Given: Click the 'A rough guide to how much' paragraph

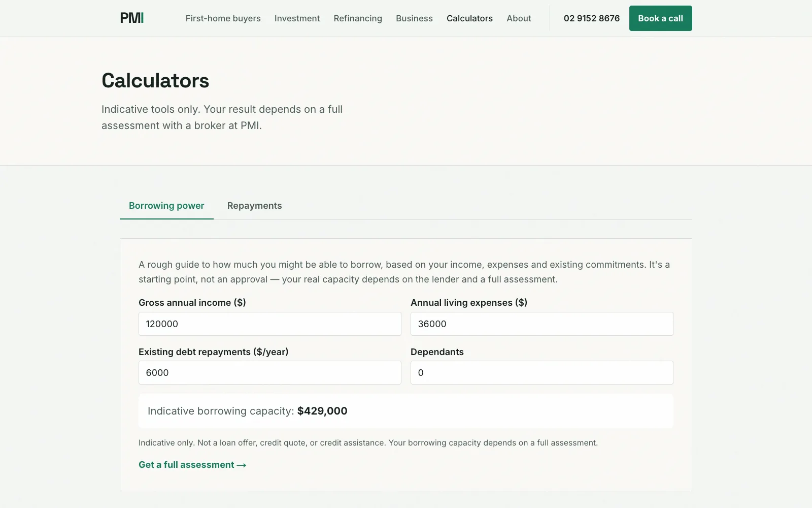Looking at the screenshot, I should click(404, 272).
